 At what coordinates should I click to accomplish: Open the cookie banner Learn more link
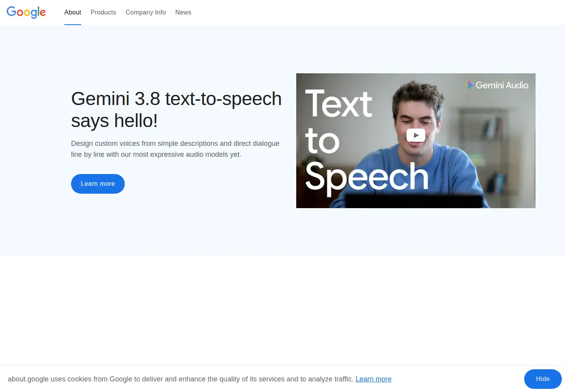click(x=374, y=379)
